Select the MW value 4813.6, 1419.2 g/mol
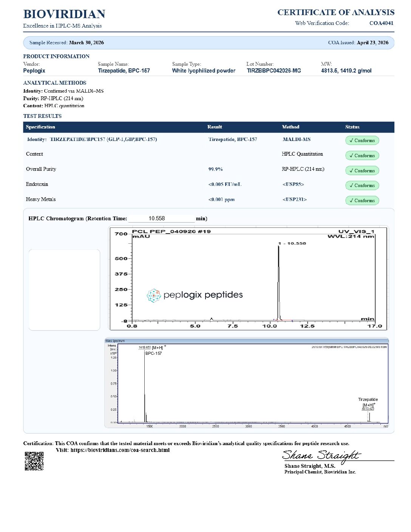The height and width of the screenshot is (532, 411). [x=346, y=71]
